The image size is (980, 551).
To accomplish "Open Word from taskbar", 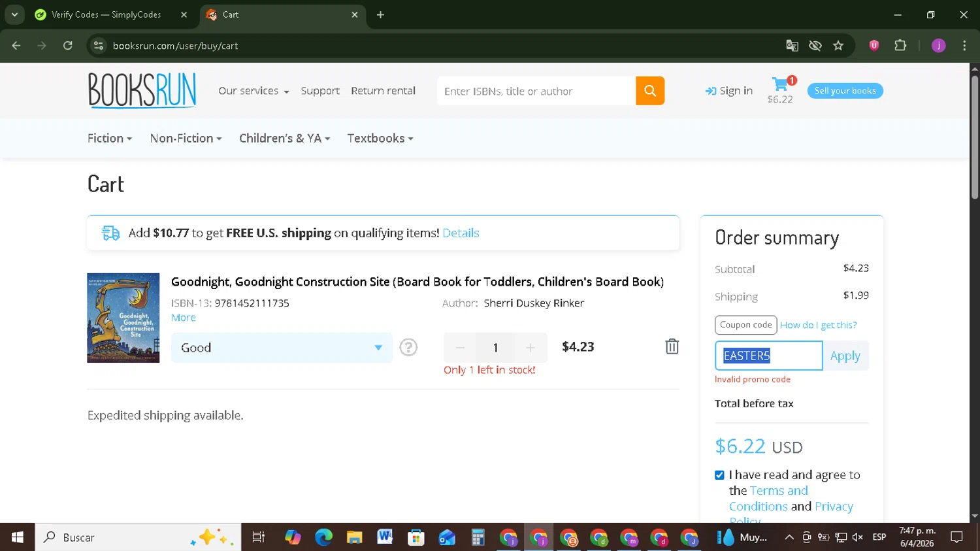I will [385, 537].
